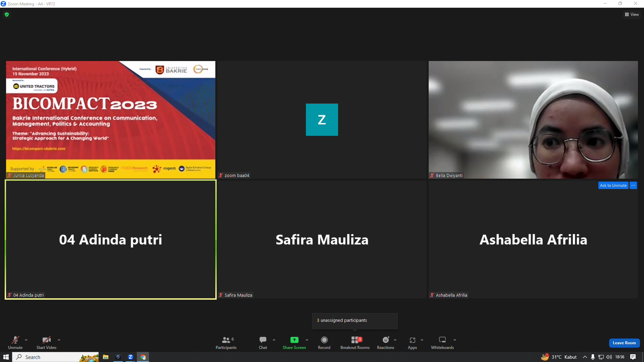
Task: Expand the arrow next to Reactions
Action: pyautogui.click(x=395, y=340)
